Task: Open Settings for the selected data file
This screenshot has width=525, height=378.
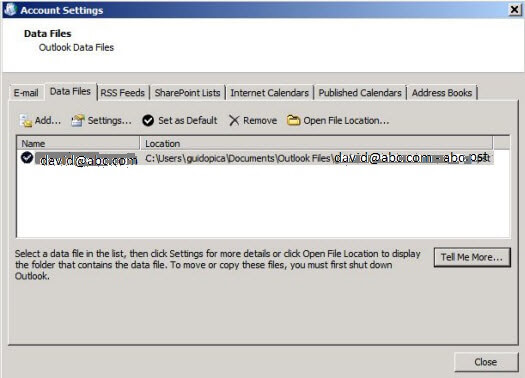Action: 101,121
